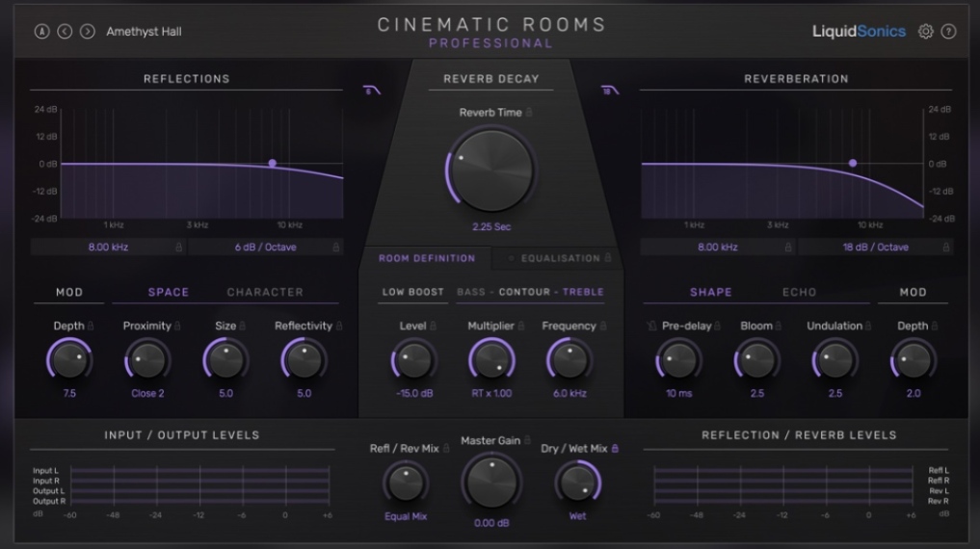Click the reverberation EQ curve handle

853,163
